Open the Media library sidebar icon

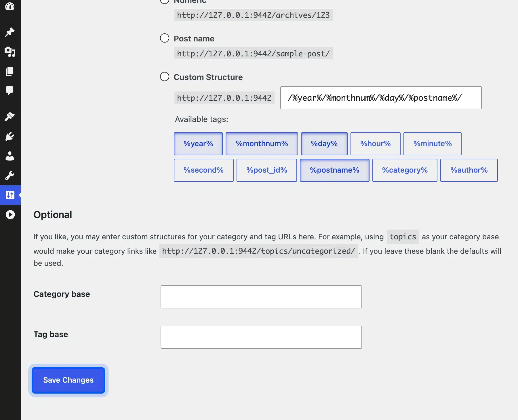[x=10, y=52]
